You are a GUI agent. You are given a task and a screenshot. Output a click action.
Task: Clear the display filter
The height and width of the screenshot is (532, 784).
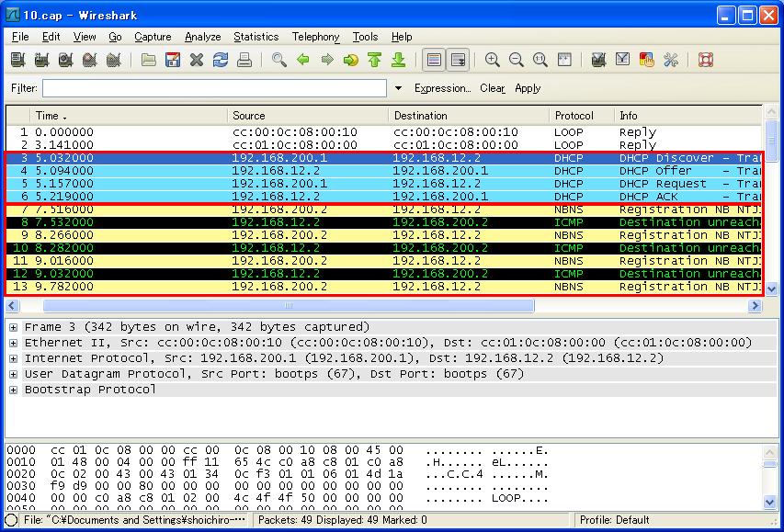point(493,88)
